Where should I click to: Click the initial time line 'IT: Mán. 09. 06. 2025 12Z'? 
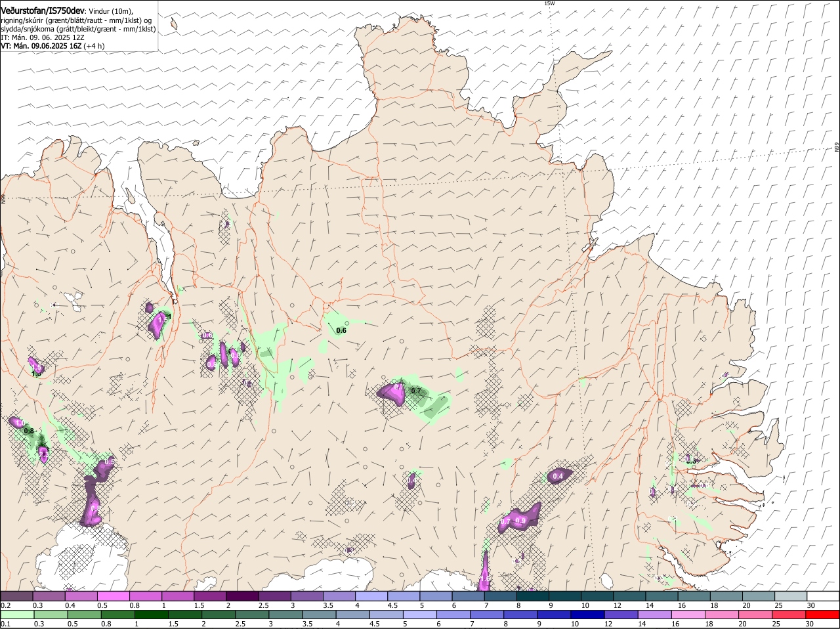(42, 37)
